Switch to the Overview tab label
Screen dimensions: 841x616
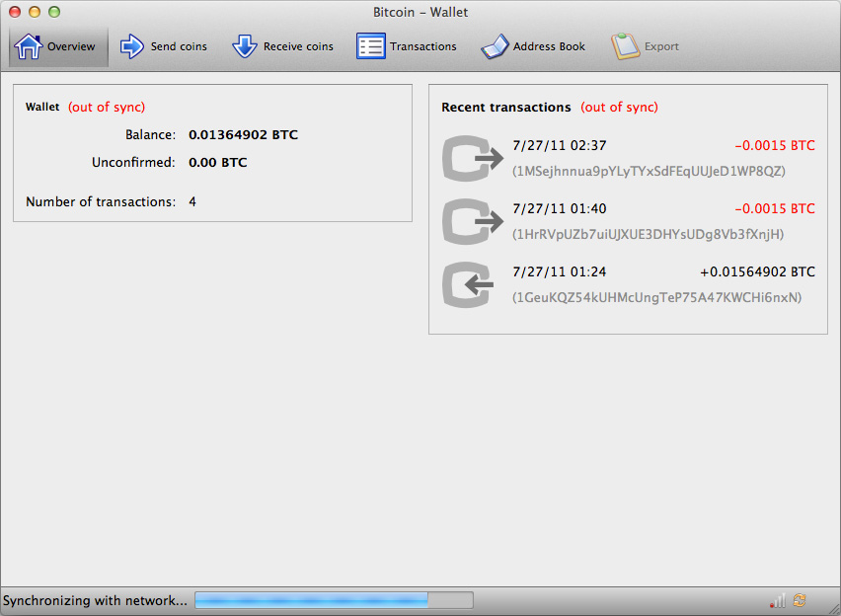[71, 46]
